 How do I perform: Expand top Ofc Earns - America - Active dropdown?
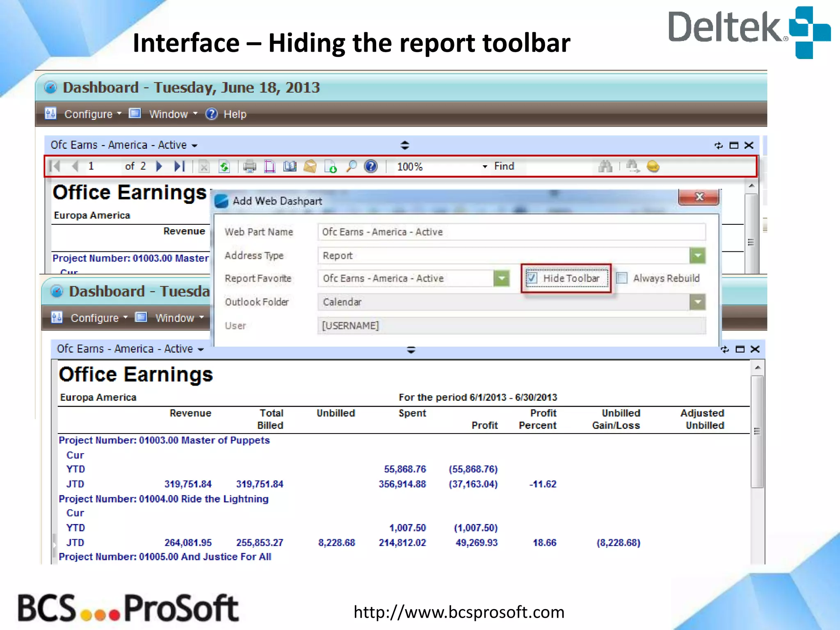tap(195, 146)
